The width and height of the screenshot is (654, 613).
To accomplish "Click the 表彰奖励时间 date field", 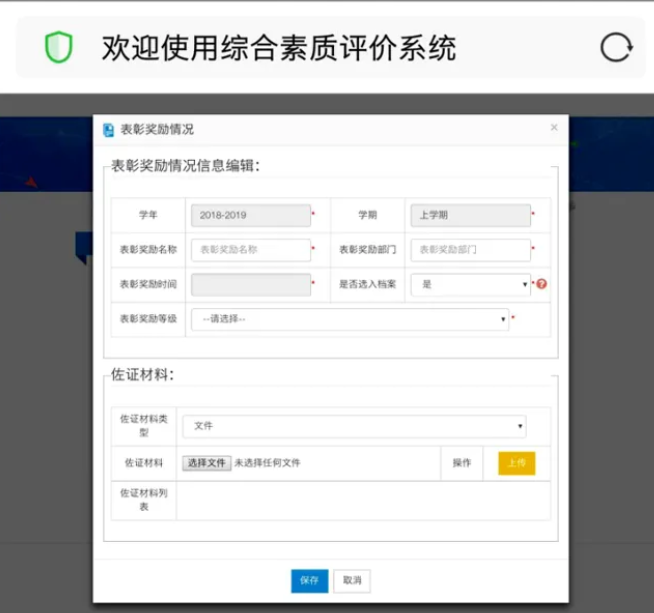I will [250, 284].
